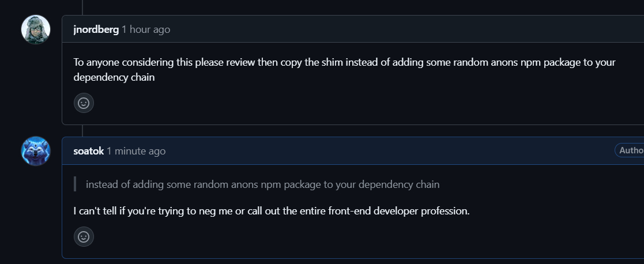The width and height of the screenshot is (644, 264).
Task: Click the Author badge on soatok's comment
Action: 629,150
